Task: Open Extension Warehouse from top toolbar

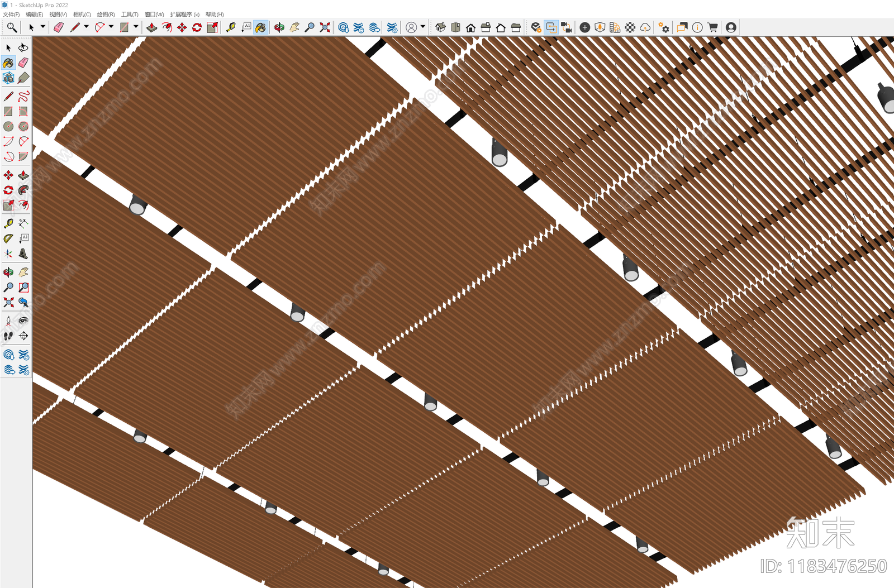Action: click(x=359, y=27)
